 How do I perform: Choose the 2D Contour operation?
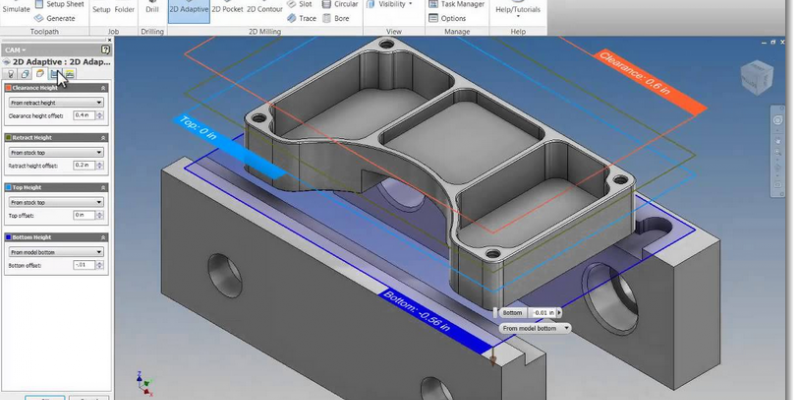[x=264, y=9]
